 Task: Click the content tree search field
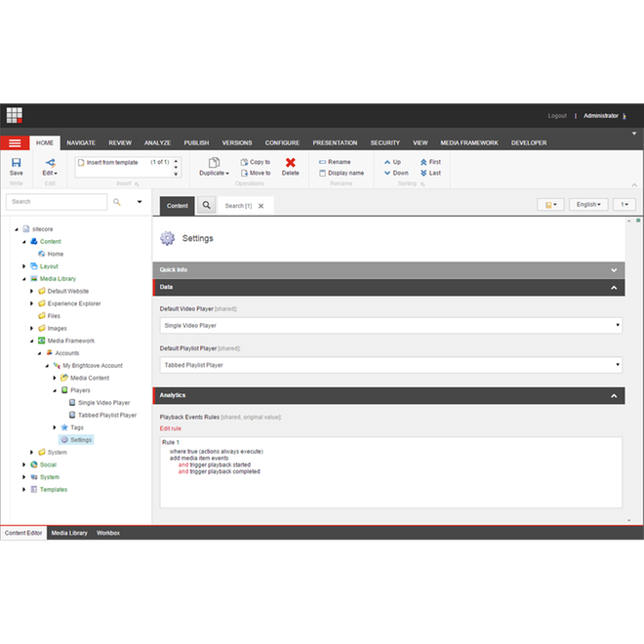[x=56, y=202]
